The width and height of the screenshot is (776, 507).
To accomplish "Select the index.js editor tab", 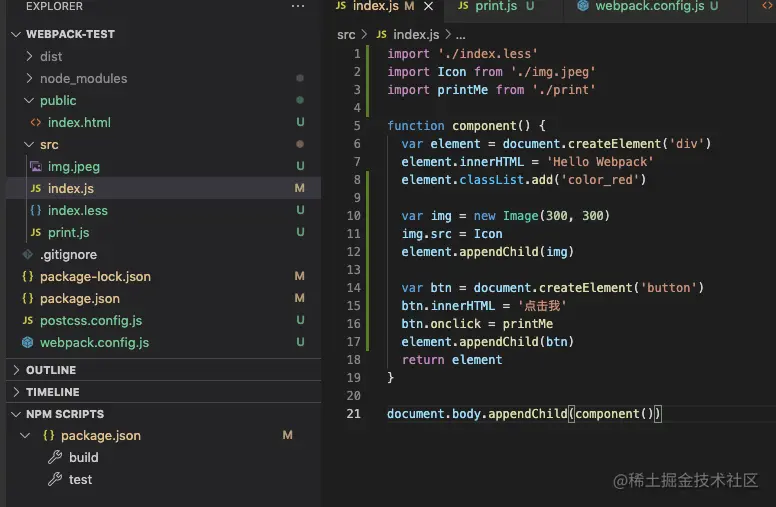I will [x=384, y=8].
